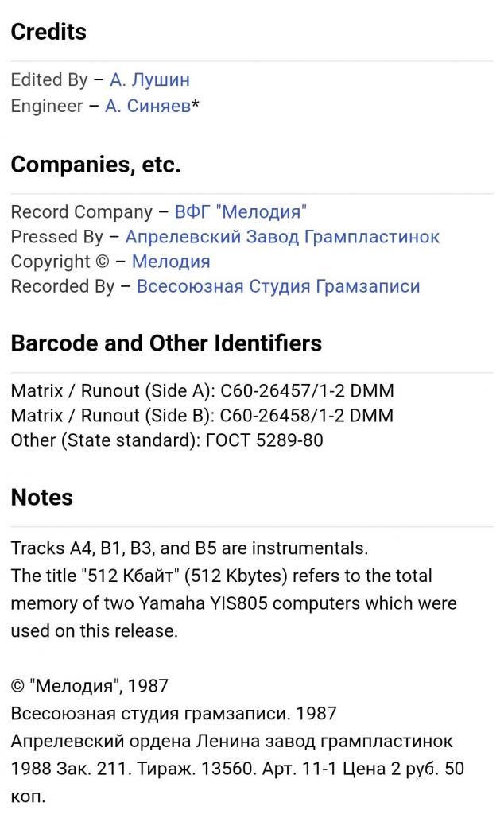The height and width of the screenshot is (814, 504).
Task: Open the ВФГ "Мелодия" record company link
Action: click(x=240, y=211)
